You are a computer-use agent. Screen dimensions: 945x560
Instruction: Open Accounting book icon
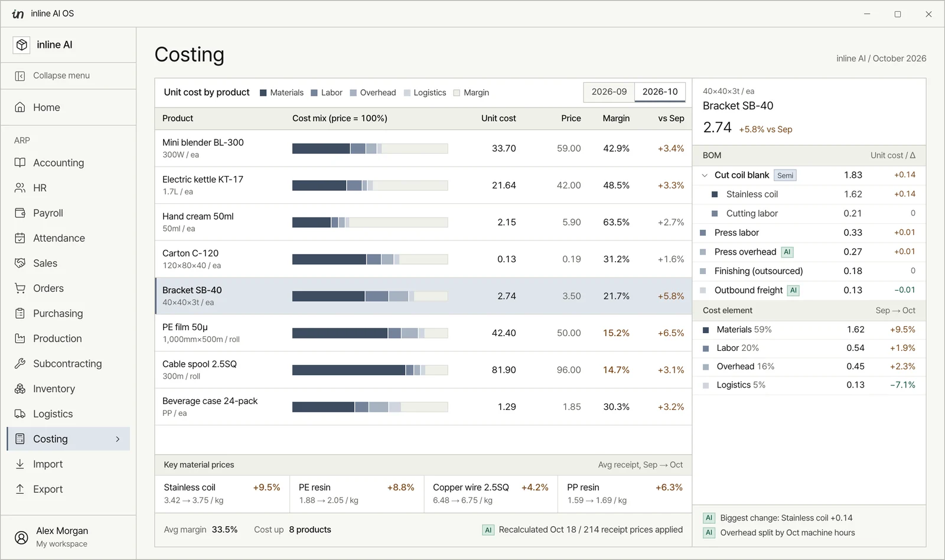pos(20,162)
